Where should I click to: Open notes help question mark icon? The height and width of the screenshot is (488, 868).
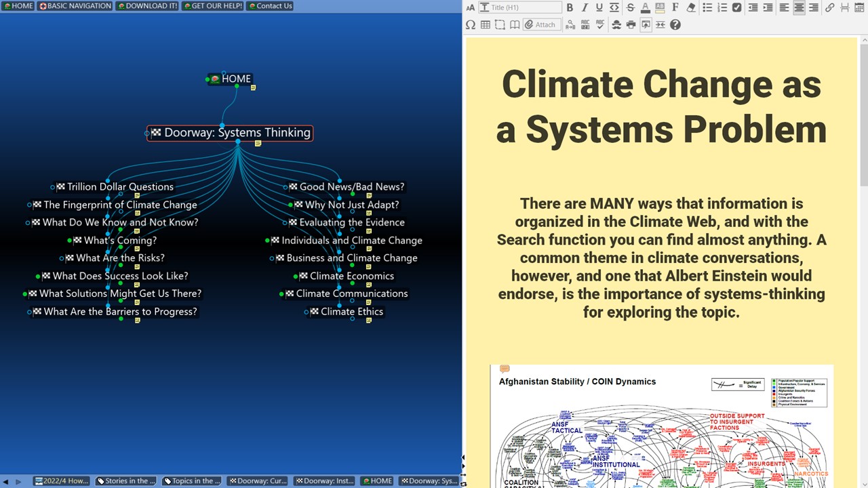coord(675,25)
